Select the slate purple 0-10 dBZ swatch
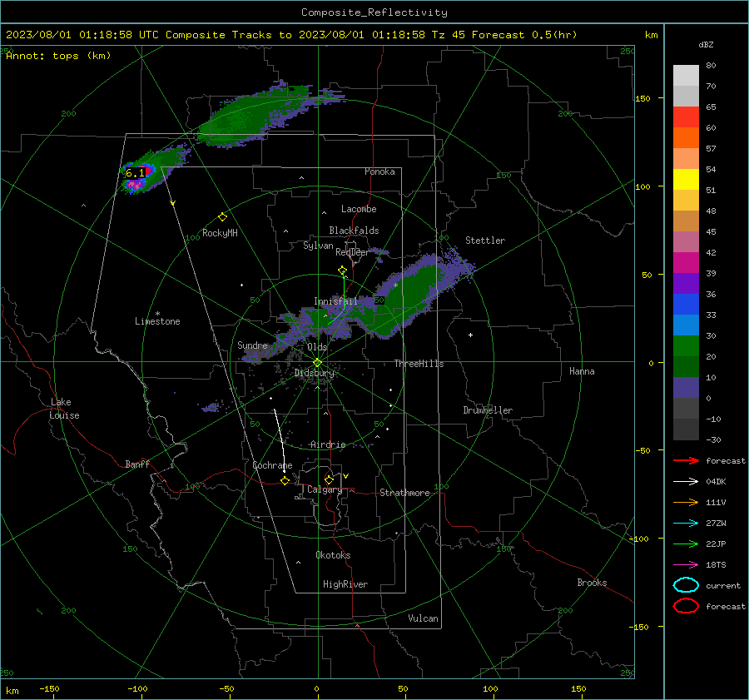 686,387
